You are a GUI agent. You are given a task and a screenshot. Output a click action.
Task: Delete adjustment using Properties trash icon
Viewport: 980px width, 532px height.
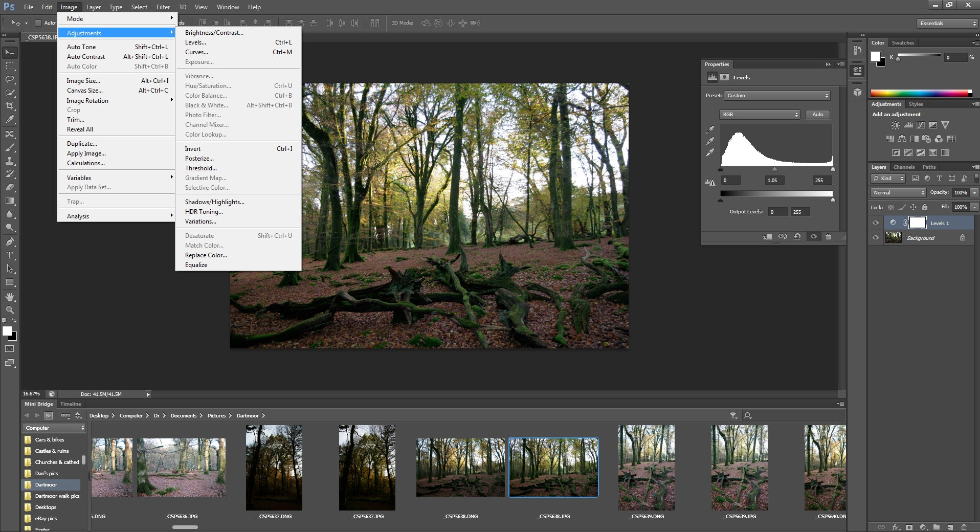(x=828, y=236)
